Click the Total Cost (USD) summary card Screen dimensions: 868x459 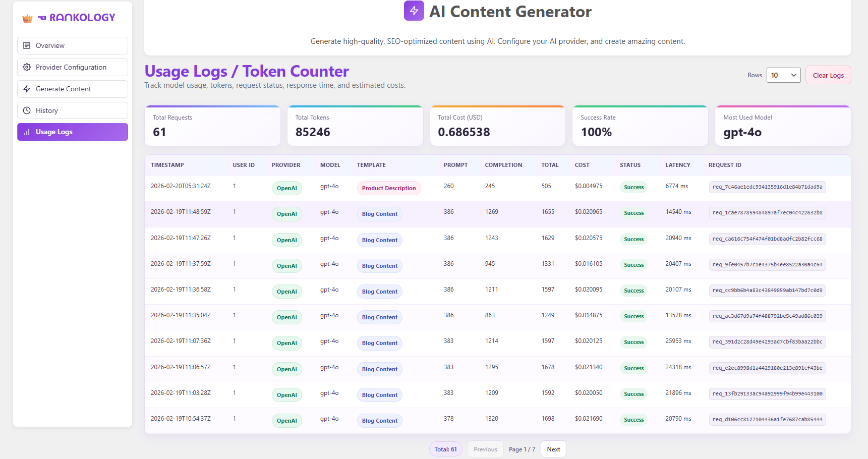(497, 126)
